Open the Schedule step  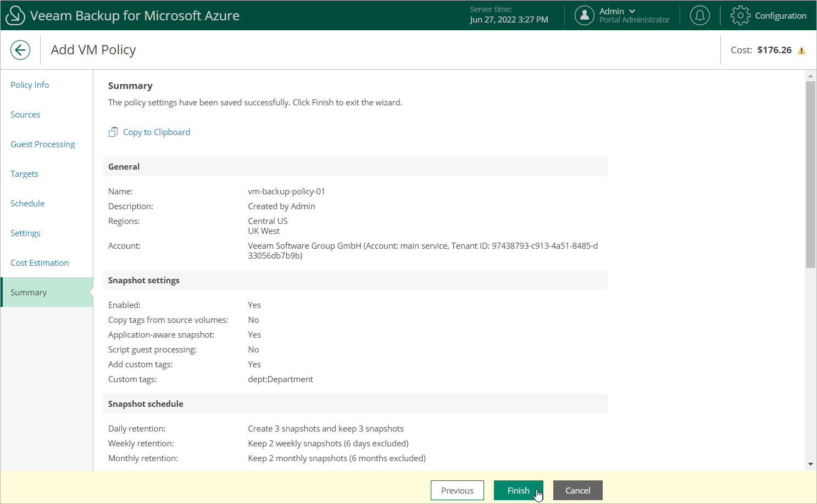27,204
